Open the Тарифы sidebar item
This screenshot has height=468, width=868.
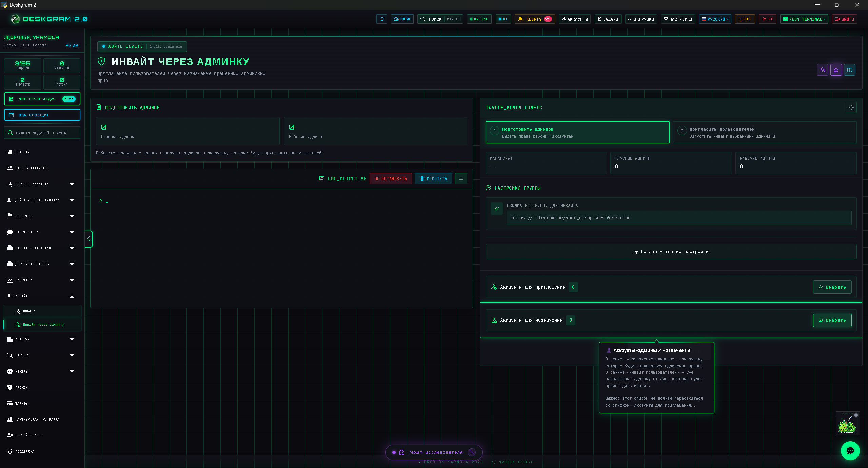point(42,403)
